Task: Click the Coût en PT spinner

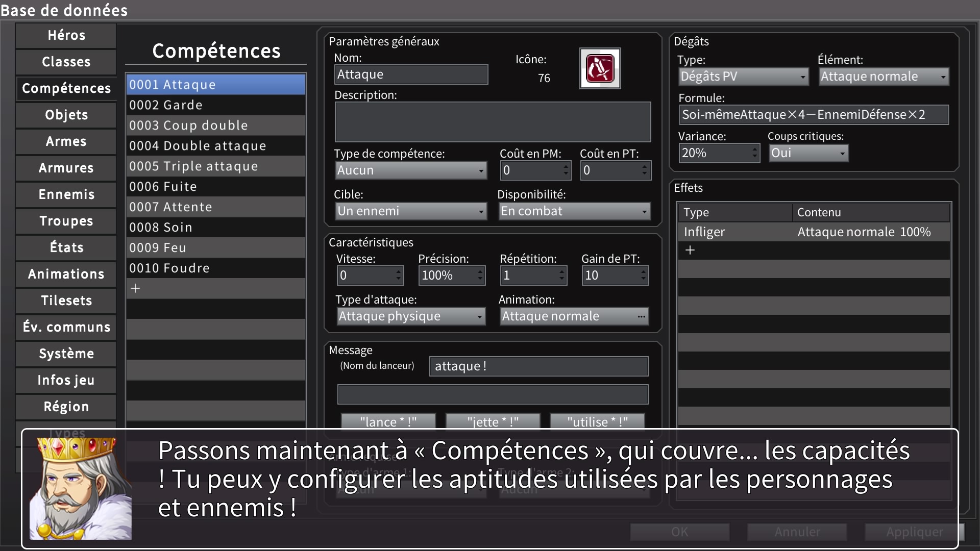Action: coord(616,170)
